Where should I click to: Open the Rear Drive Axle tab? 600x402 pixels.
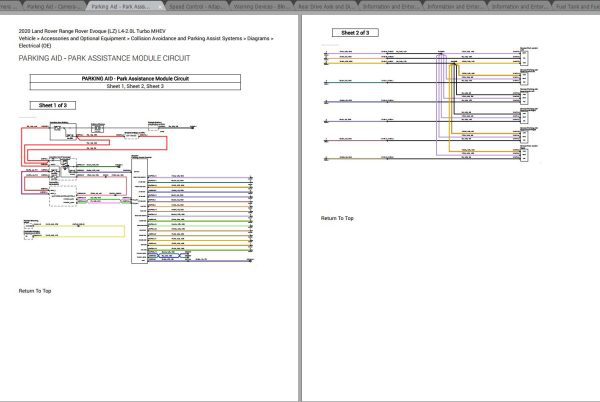(326, 7)
